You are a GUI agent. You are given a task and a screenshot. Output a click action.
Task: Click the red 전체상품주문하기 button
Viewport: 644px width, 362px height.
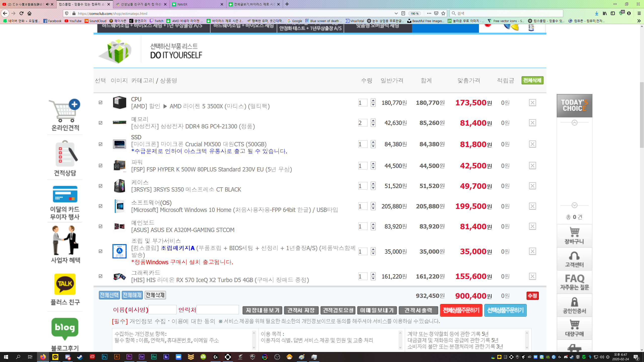pos(461,310)
